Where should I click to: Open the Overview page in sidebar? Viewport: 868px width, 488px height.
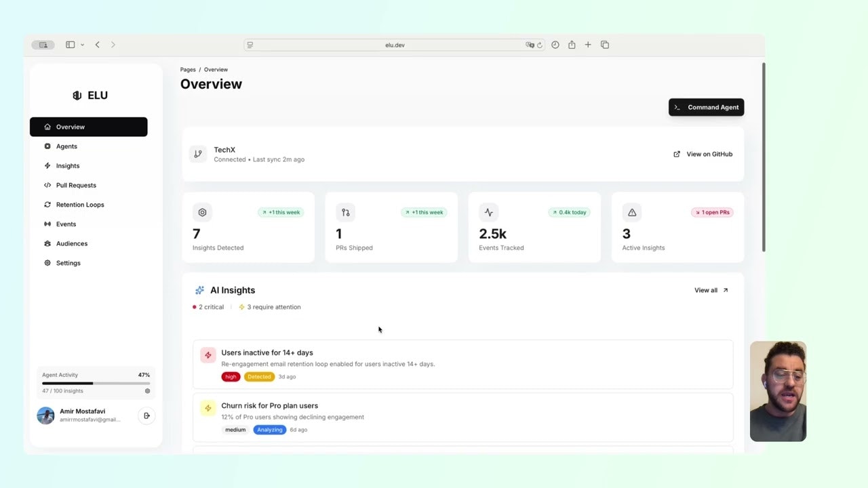(88, 127)
